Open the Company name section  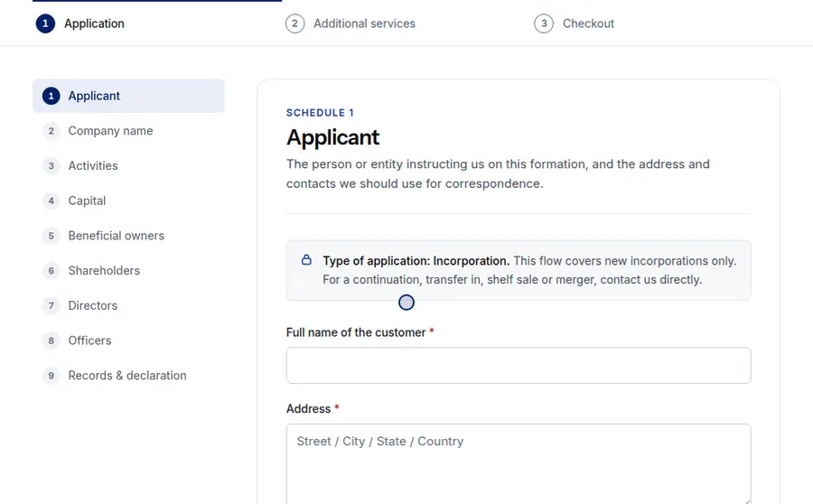click(x=128, y=131)
